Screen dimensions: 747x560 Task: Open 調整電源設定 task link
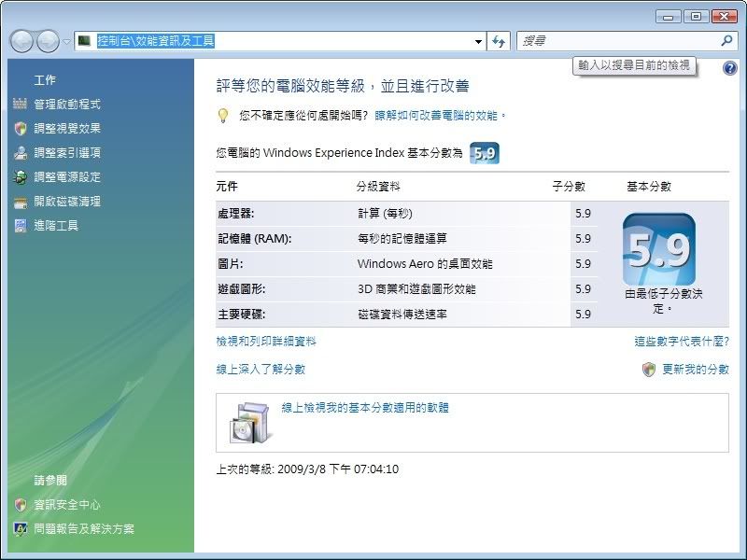point(67,176)
